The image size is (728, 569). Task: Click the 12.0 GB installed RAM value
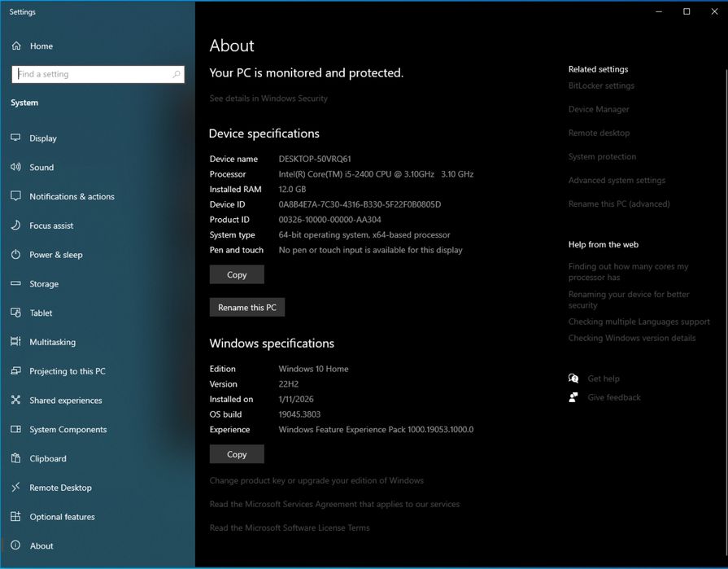[292, 190]
